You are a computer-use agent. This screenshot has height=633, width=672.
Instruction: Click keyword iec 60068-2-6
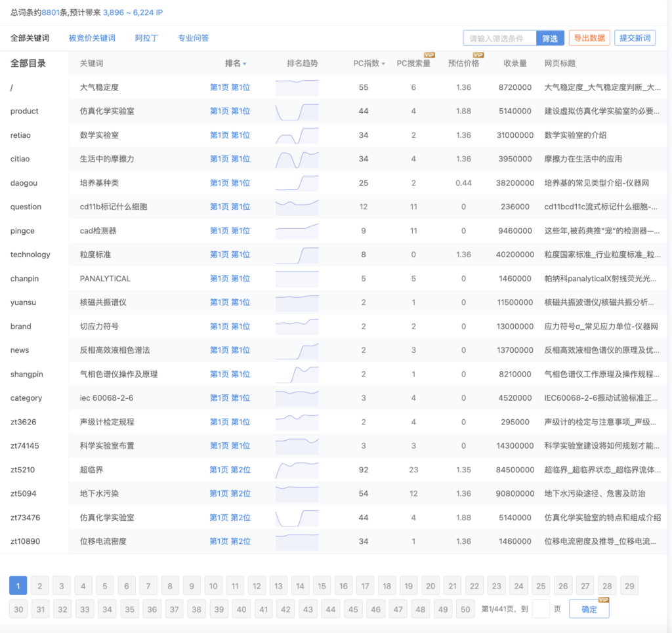(106, 398)
